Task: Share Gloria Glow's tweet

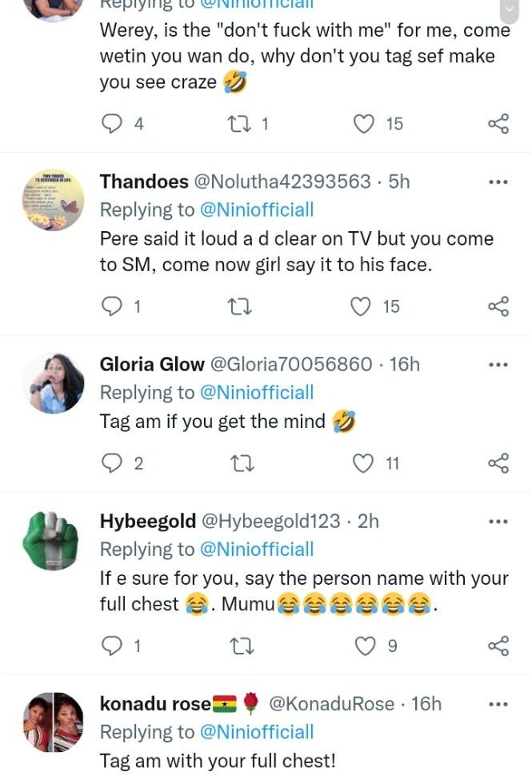Action: click(x=498, y=463)
